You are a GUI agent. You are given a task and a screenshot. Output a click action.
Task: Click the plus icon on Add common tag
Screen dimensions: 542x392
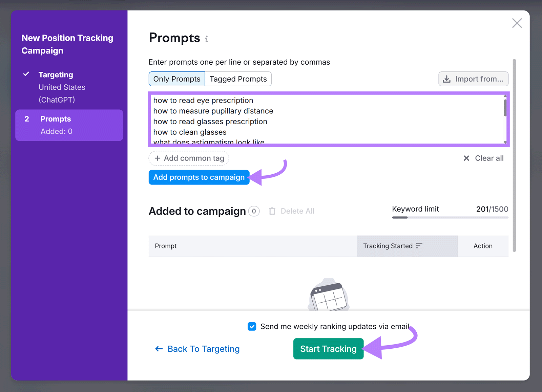(158, 158)
